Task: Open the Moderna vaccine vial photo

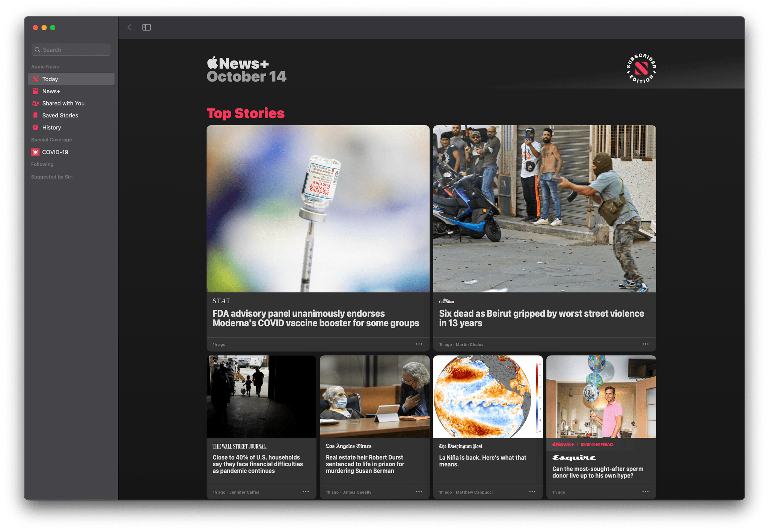Action: (x=318, y=209)
